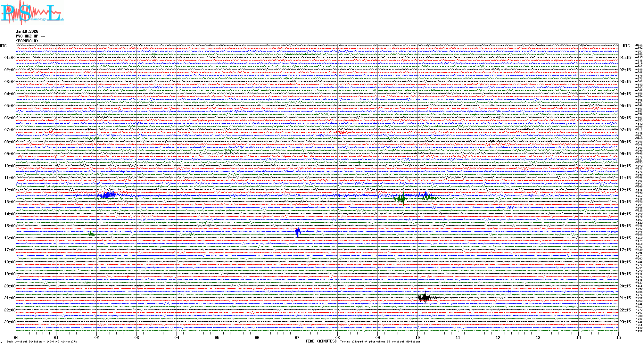Viewport: 644px width, 346px height.
Task: Click the Jan18,2026 date label
Action: tap(27, 31)
